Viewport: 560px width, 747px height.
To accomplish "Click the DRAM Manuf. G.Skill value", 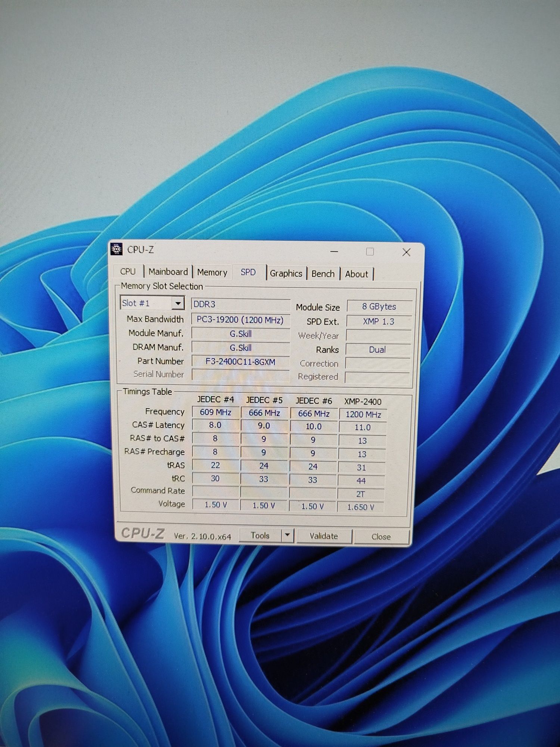I will click(x=240, y=348).
